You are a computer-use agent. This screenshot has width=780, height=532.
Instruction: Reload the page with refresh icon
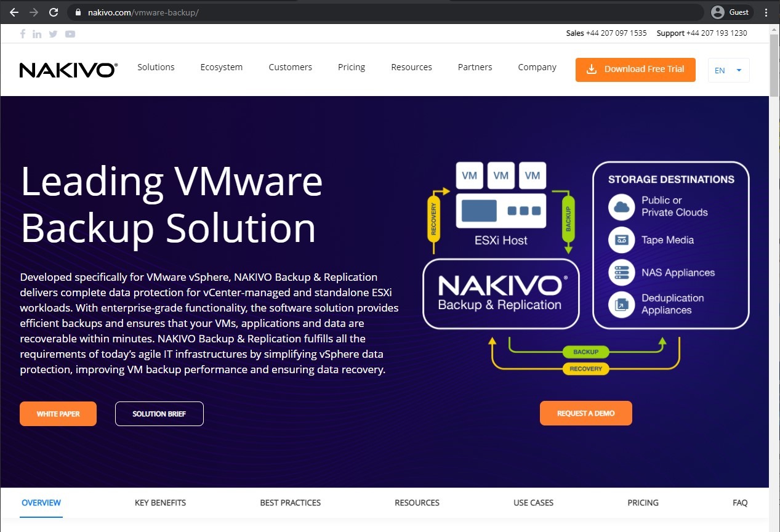pos(54,12)
